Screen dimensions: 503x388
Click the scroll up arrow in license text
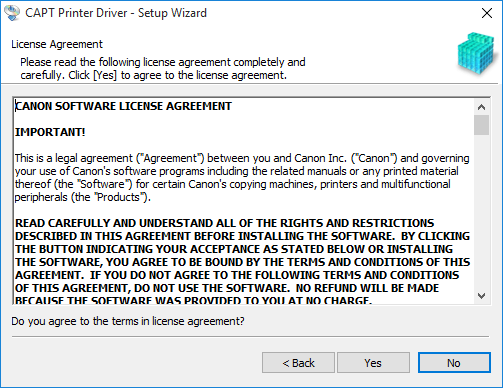(x=481, y=107)
